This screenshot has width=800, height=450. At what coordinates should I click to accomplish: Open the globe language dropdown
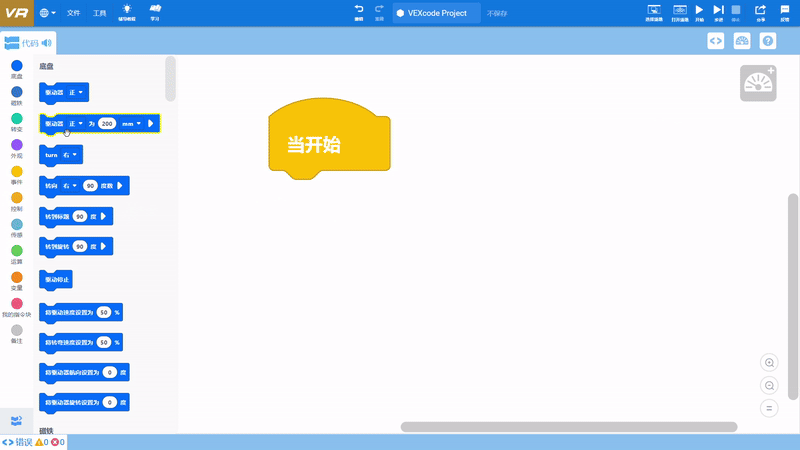pos(48,13)
